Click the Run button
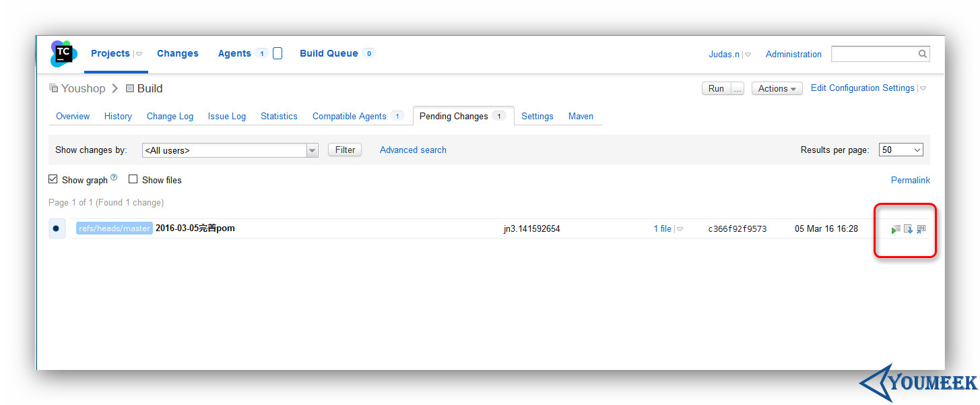Image resolution: width=980 pixels, height=405 pixels. [x=716, y=88]
